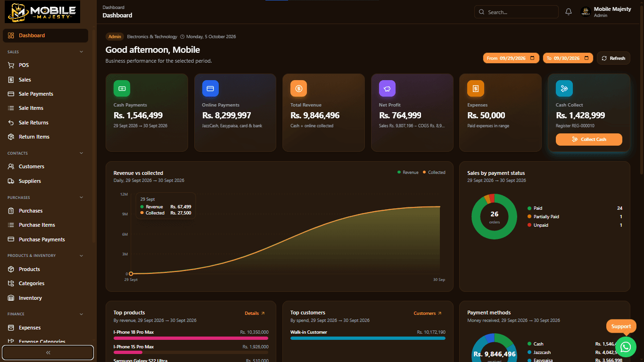644x362 pixels.
Task: Click the Sale Payments card icon
Action: (x=11, y=94)
